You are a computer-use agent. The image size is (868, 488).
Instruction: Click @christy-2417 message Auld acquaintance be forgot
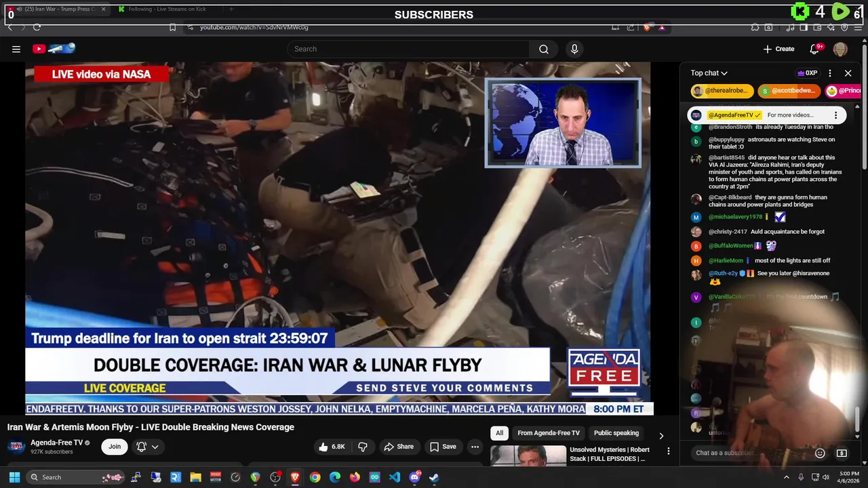point(787,232)
